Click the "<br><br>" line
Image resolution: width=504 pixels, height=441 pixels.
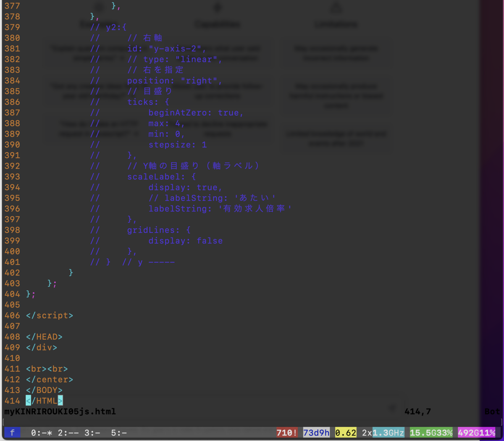[x=47, y=369]
